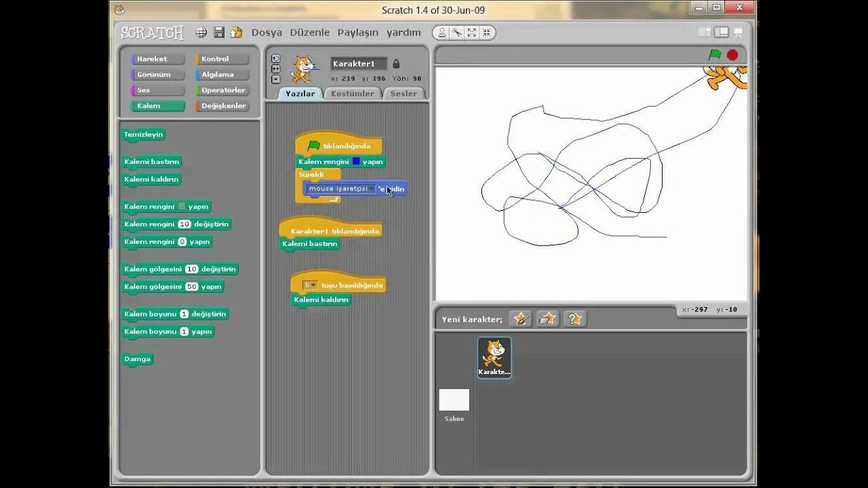Select the Algılama block category
868x488 pixels.
[222, 75]
